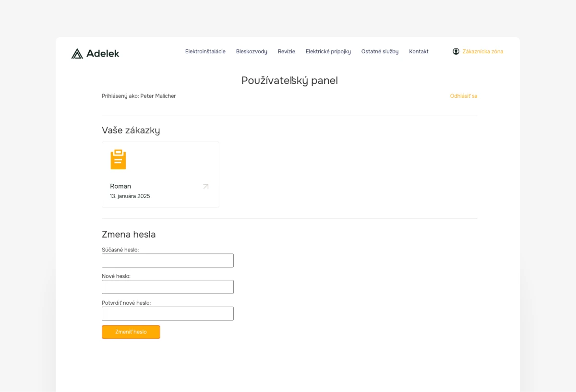Select Revízie in the navigation
576x392 pixels.
click(287, 51)
